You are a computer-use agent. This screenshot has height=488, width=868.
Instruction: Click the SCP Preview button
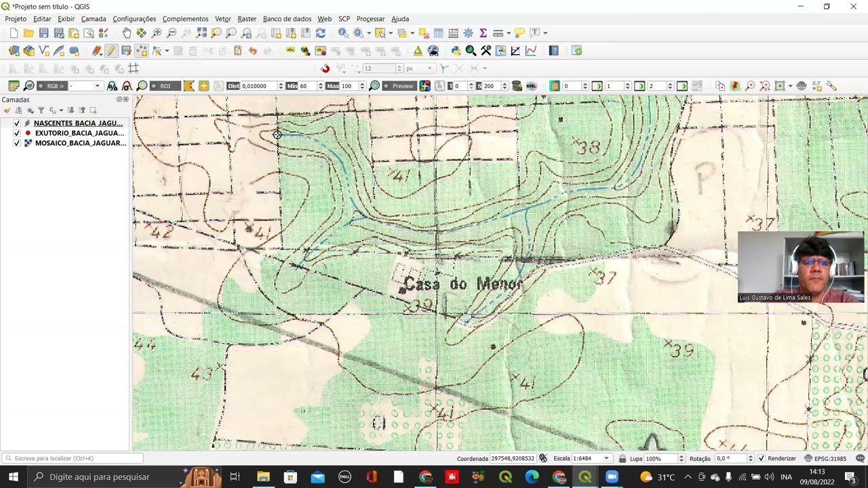coord(399,86)
